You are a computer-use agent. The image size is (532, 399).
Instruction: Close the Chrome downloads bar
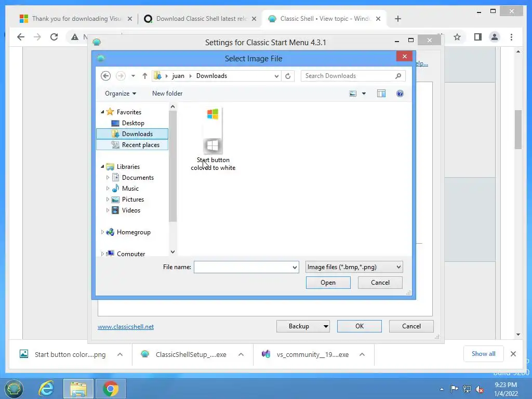513,354
